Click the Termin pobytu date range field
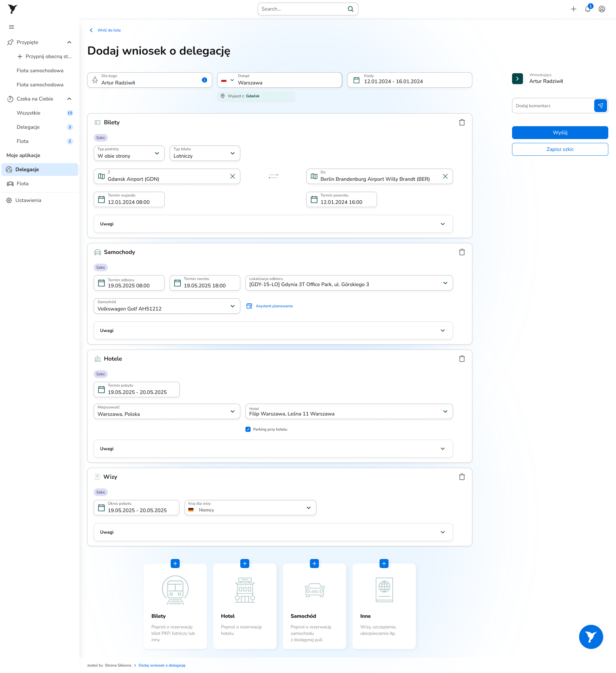The height and width of the screenshot is (673, 616). [137, 389]
